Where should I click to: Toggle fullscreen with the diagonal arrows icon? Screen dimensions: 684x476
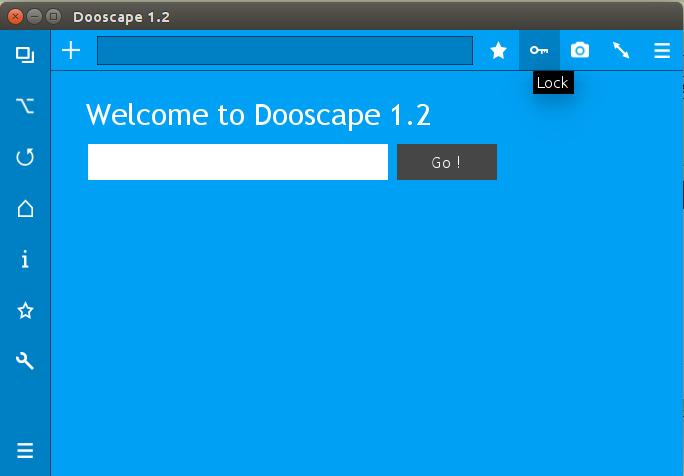(x=621, y=50)
